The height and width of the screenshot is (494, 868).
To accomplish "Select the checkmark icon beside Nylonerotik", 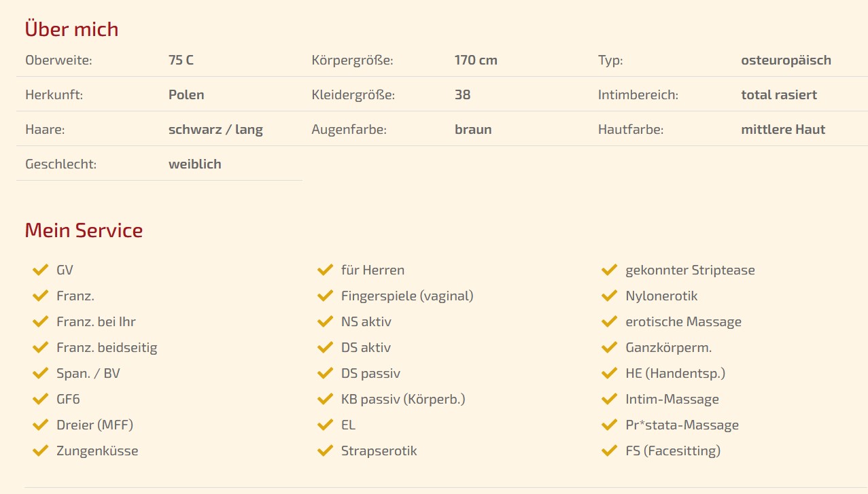I will (x=609, y=296).
